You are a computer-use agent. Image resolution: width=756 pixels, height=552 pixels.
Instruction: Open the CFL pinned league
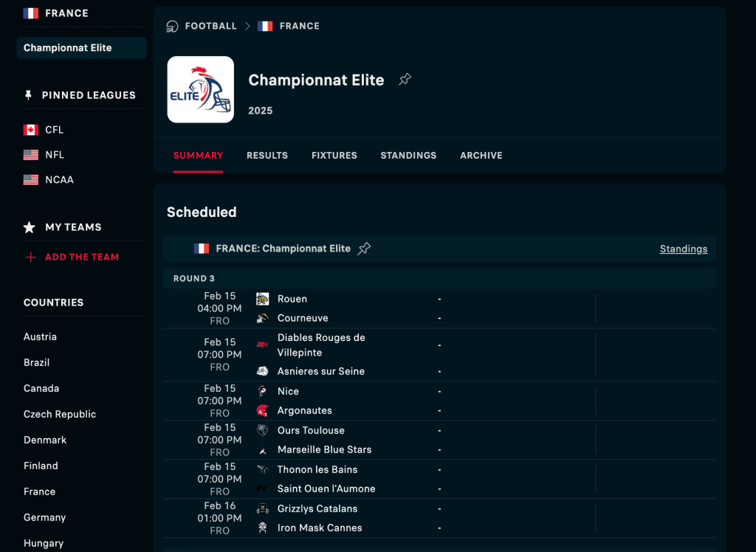pyautogui.click(x=54, y=130)
